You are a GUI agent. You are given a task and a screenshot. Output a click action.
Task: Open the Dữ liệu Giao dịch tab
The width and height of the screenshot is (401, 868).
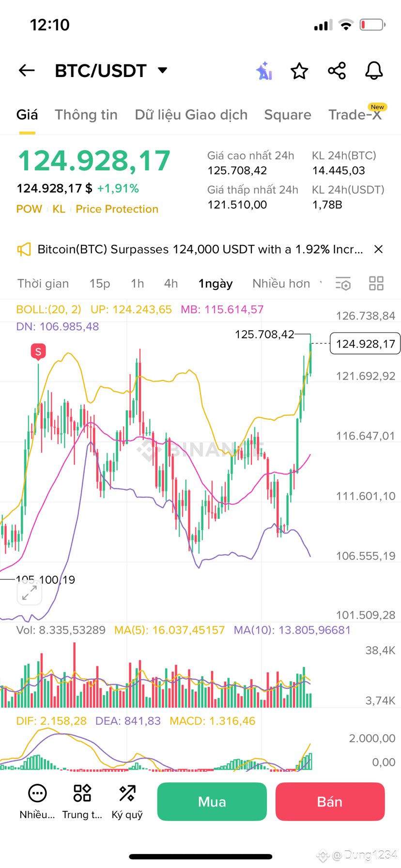[191, 115]
